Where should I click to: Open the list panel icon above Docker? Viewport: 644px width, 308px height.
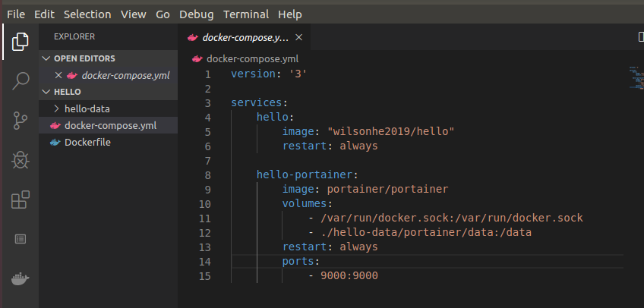tap(20, 239)
